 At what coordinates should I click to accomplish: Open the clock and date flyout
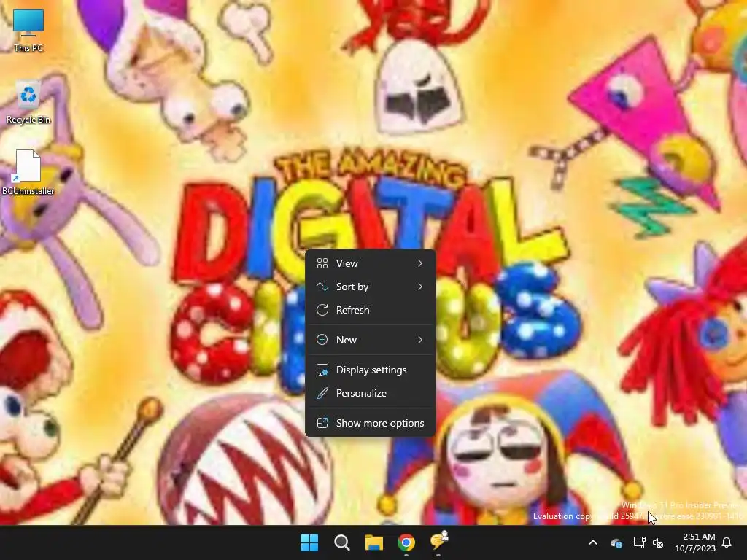point(695,542)
